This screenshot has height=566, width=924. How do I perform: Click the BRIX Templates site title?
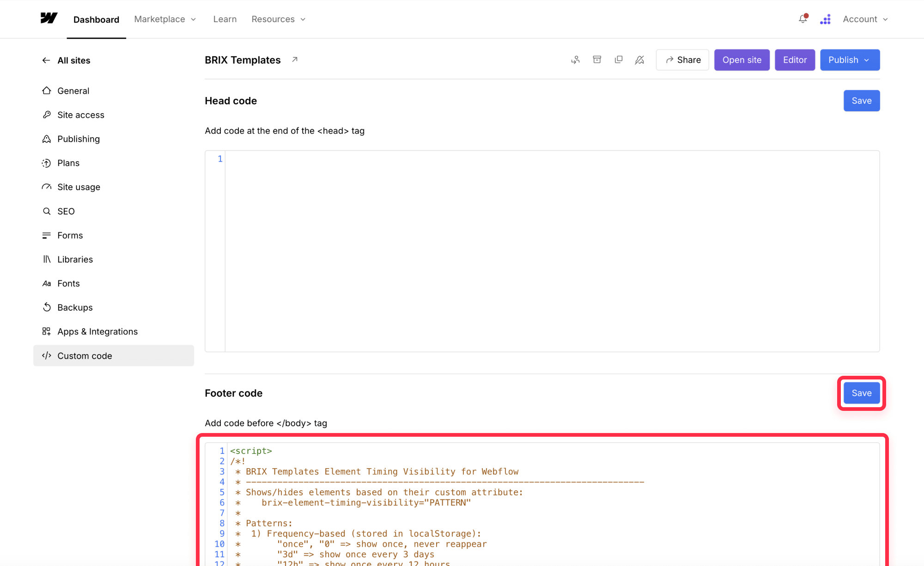pos(243,60)
